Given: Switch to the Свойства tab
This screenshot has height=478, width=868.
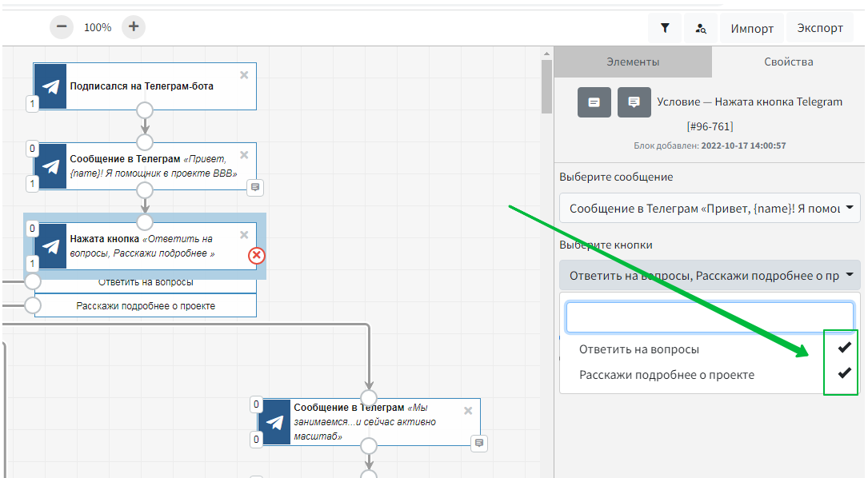Looking at the screenshot, I should [788, 62].
